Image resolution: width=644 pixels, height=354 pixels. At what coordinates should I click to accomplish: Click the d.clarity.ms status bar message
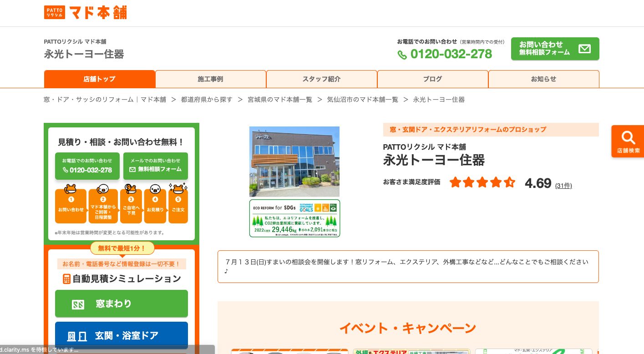[40, 349]
